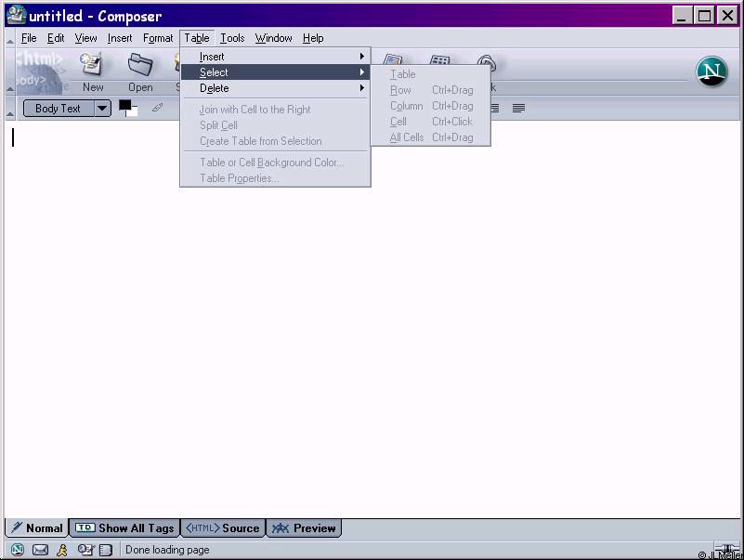Open the Window menu

[x=273, y=38]
